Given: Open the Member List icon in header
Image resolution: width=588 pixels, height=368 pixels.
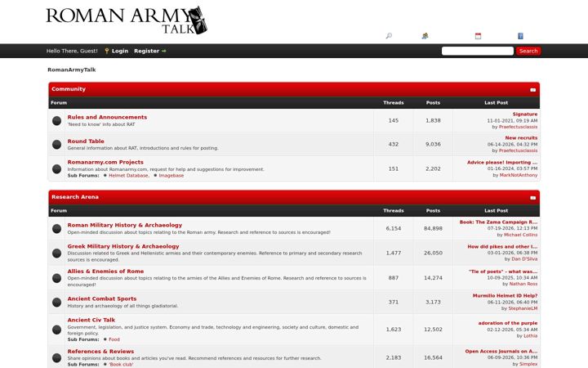Looking at the screenshot, I should 425,36.
